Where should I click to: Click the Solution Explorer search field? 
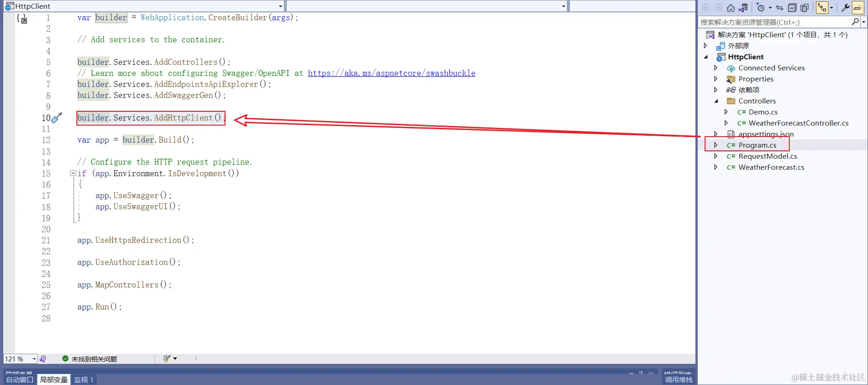(x=775, y=22)
